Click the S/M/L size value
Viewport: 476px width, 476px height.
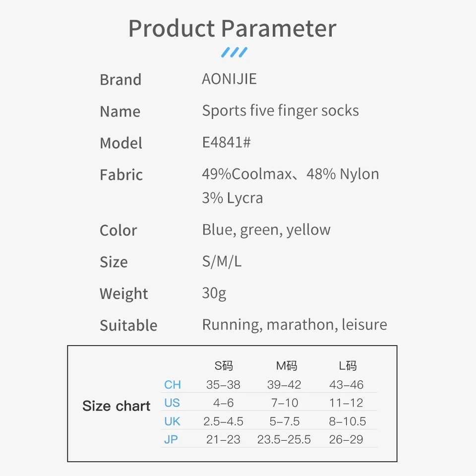click(x=222, y=261)
